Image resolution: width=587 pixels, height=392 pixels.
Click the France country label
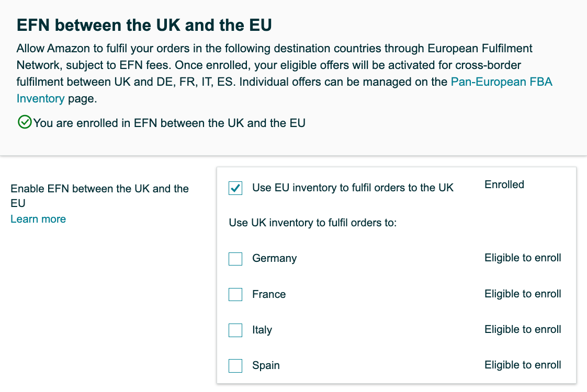(x=269, y=294)
